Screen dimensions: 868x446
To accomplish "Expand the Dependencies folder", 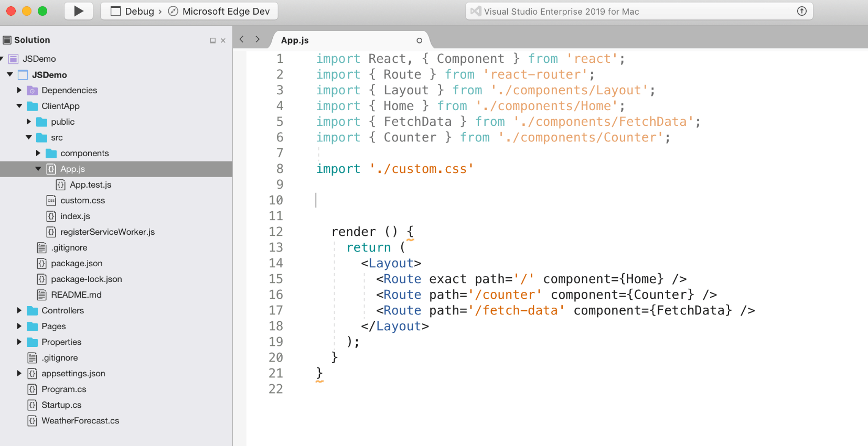I will [19, 90].
